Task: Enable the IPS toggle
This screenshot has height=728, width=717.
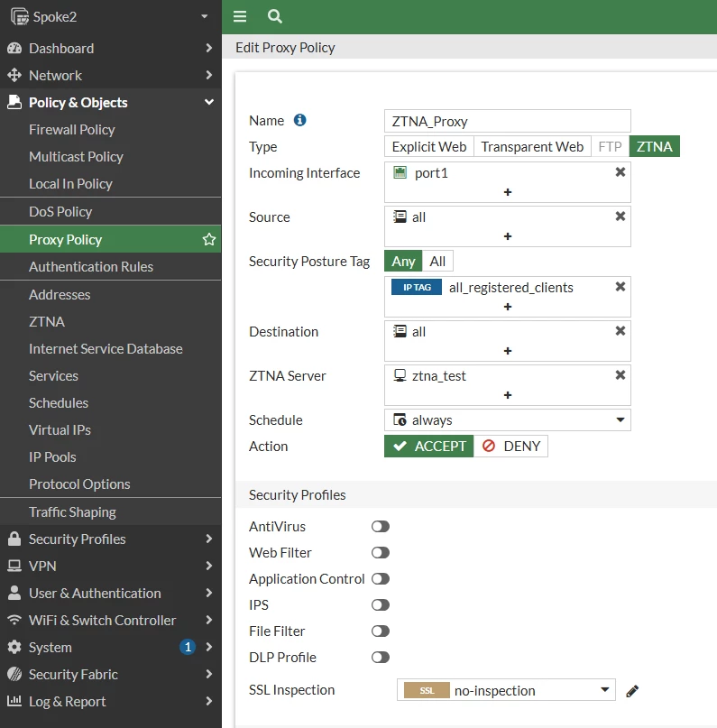Action: click(380, 605)
